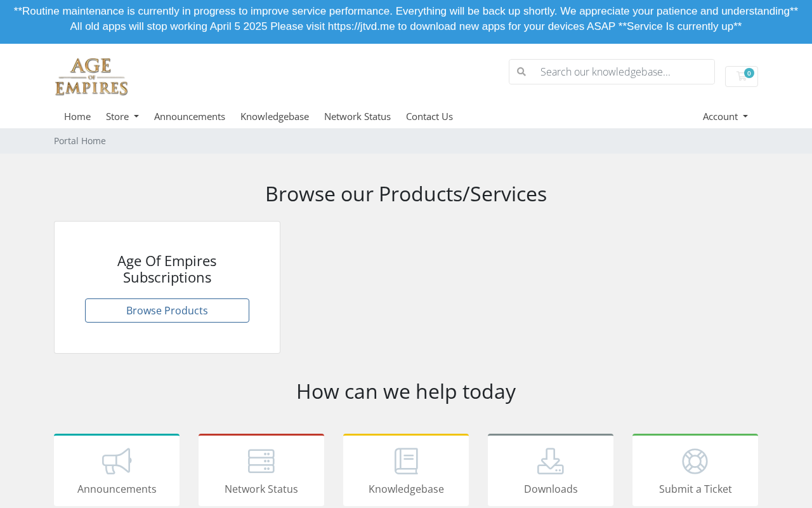The width and height of the screenshot is (812, 508).
Task: Open the Announcements card label link
Action: coord(117,489)
